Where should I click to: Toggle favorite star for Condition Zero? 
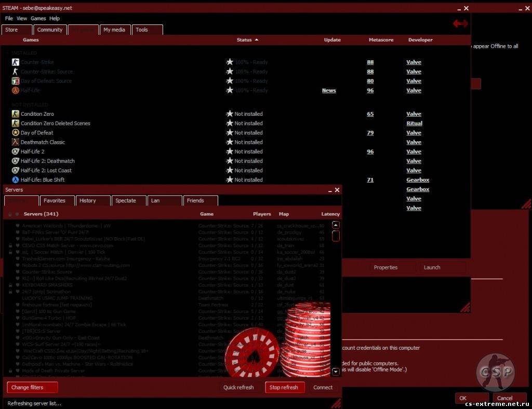pyautogui.click(x=230, y=114)
